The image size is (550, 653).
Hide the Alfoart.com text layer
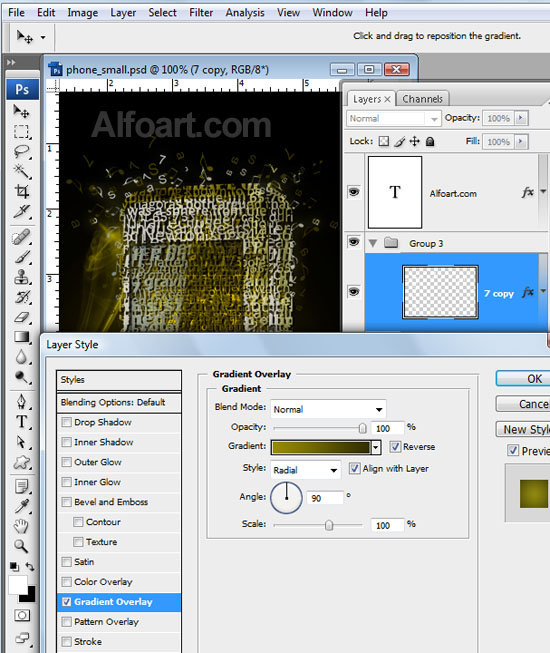(354, 192)
